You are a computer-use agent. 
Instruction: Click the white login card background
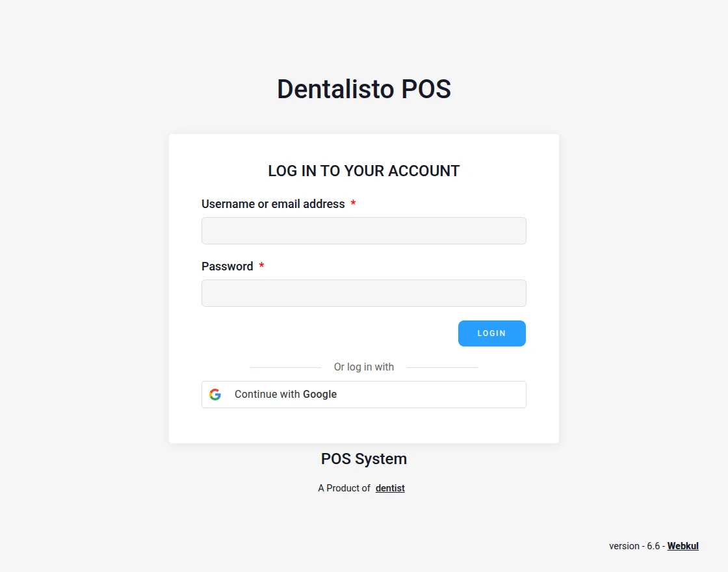pos(364,426)
